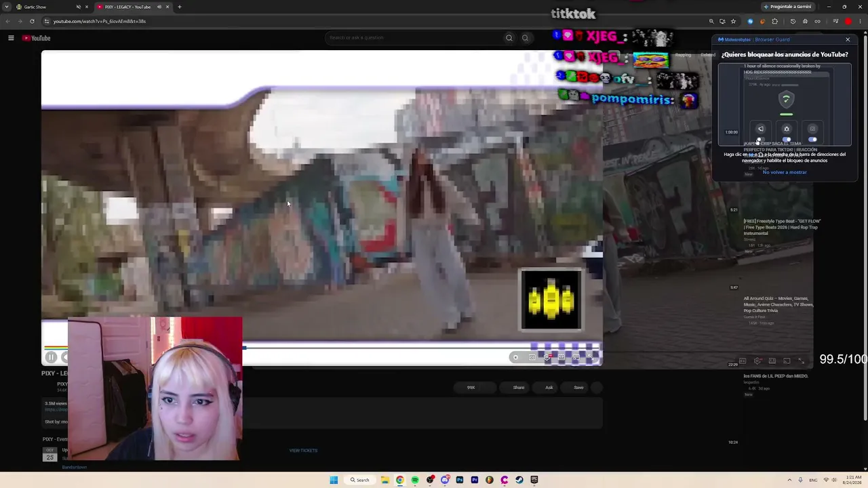The width and height of the screenshot is (868, 488).
Task: Open the Windows Start menu
Action: [334, 480]
